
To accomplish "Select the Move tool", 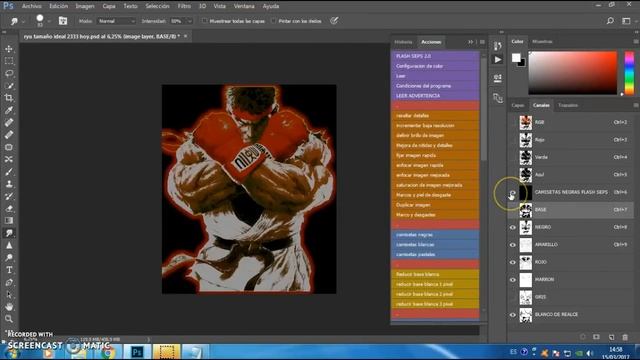I will (x=9, y=49).
